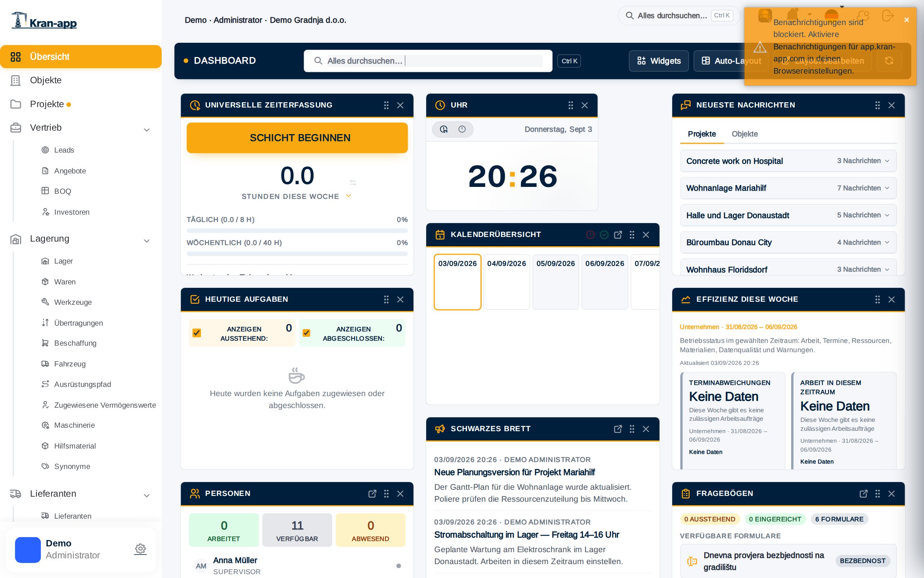Viewport: 924px width, 578px height.
Task: Click the red alert icon in Kalenderübersicht
Action: click(x=591, y=235)
